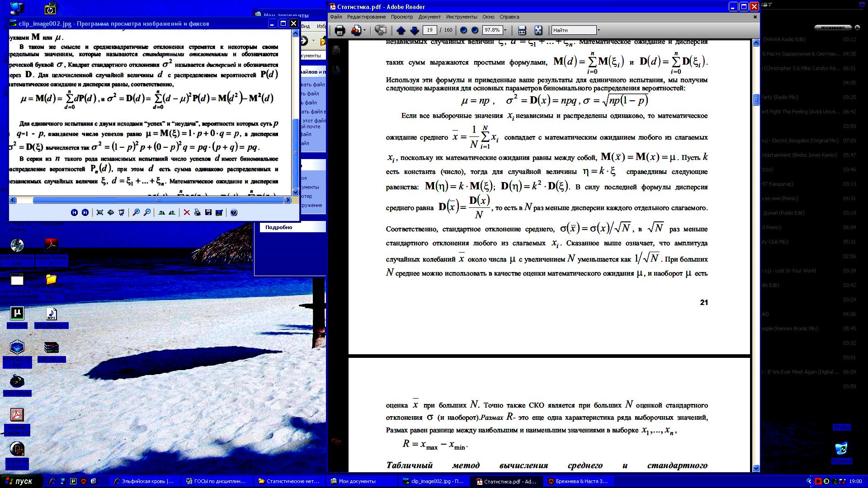Open the Справка menu
Viewport: 868px width, 488px height.
tap(509, 17)
